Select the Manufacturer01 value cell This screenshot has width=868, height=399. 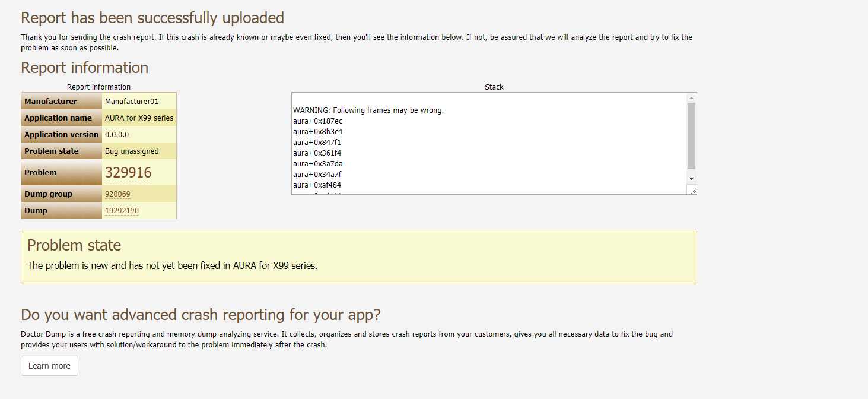(139, 101)
